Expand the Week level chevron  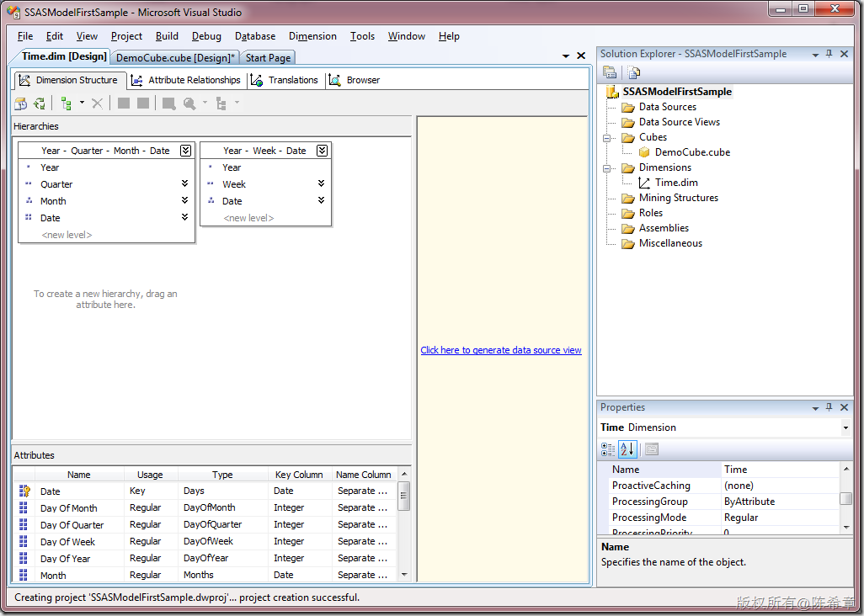[321, 183]
